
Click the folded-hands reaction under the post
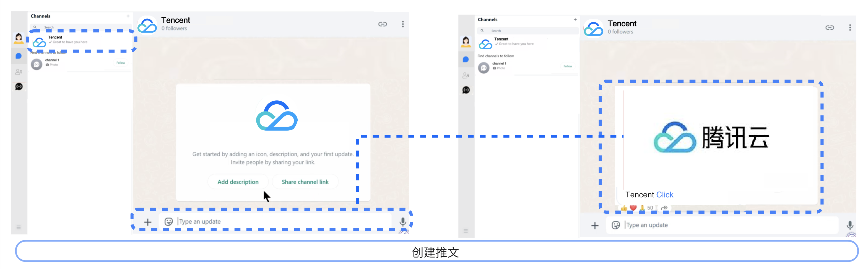point(642,208)
